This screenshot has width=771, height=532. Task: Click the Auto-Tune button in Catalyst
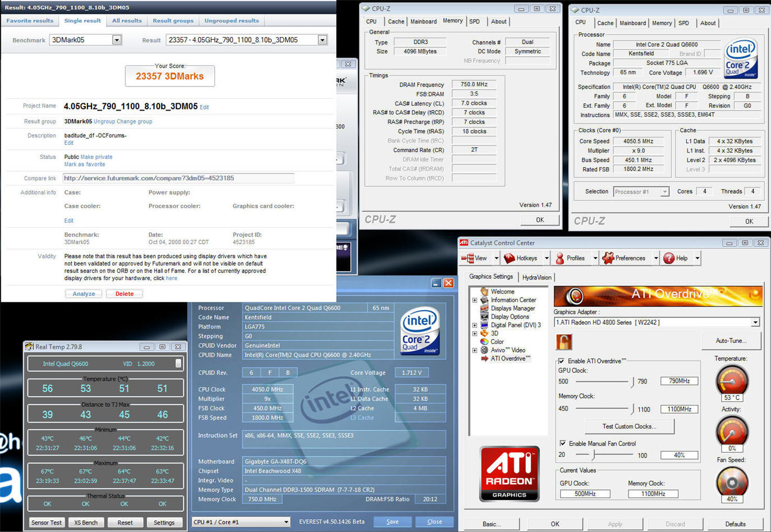pyautogui.click(x=732, y=341)
